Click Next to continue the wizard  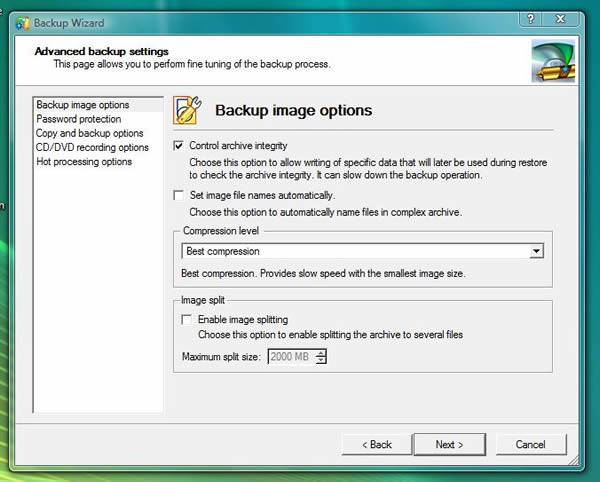point(450,445)
